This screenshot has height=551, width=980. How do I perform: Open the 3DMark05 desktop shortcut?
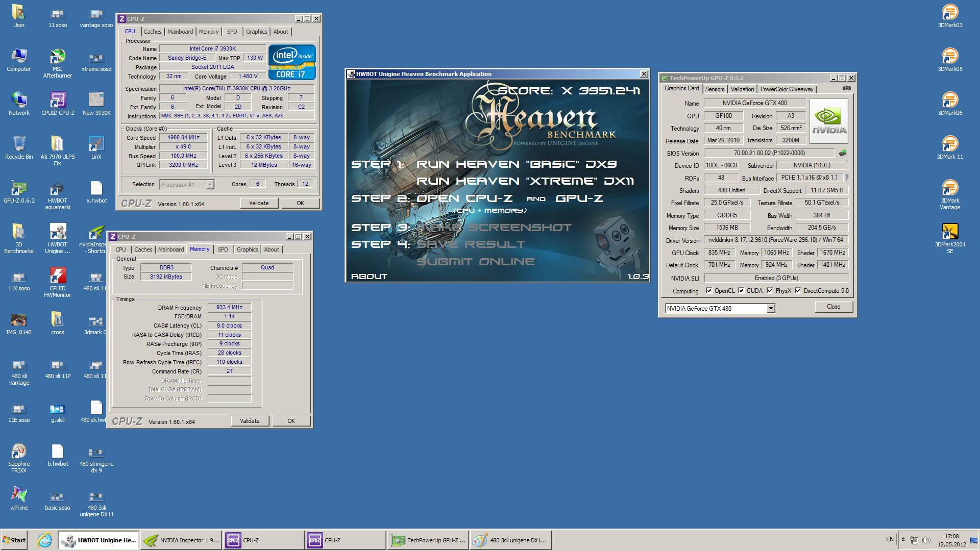[950, 59]
